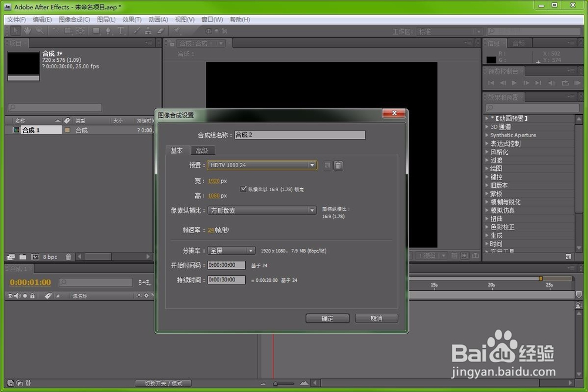
Task: Open the timeline composition mini-flowchart icon
Action: point(144,282)
